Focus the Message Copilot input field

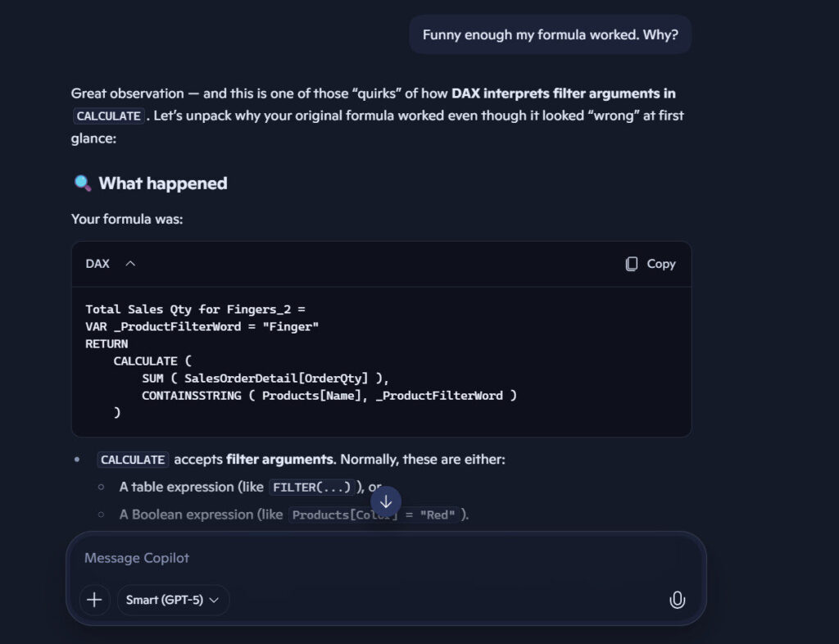click(385, 558)
